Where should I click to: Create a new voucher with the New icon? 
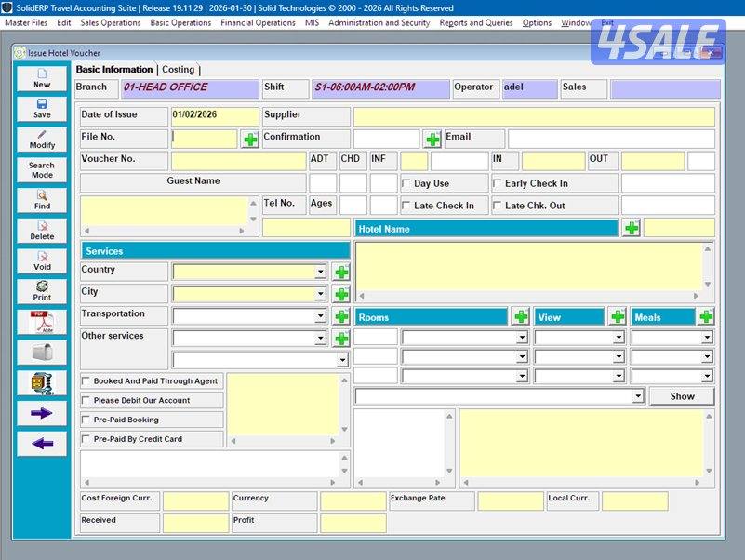pos(40,80)
